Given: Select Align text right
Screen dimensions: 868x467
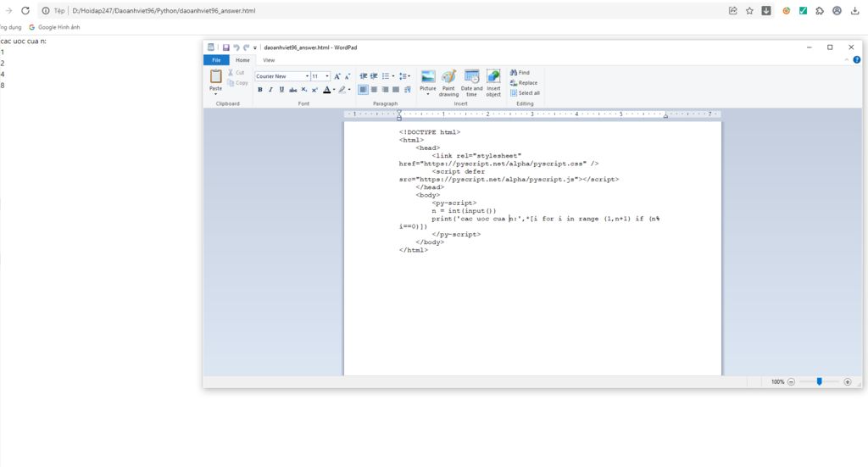Looking at the screenshot, I should (x=386, y=90).
